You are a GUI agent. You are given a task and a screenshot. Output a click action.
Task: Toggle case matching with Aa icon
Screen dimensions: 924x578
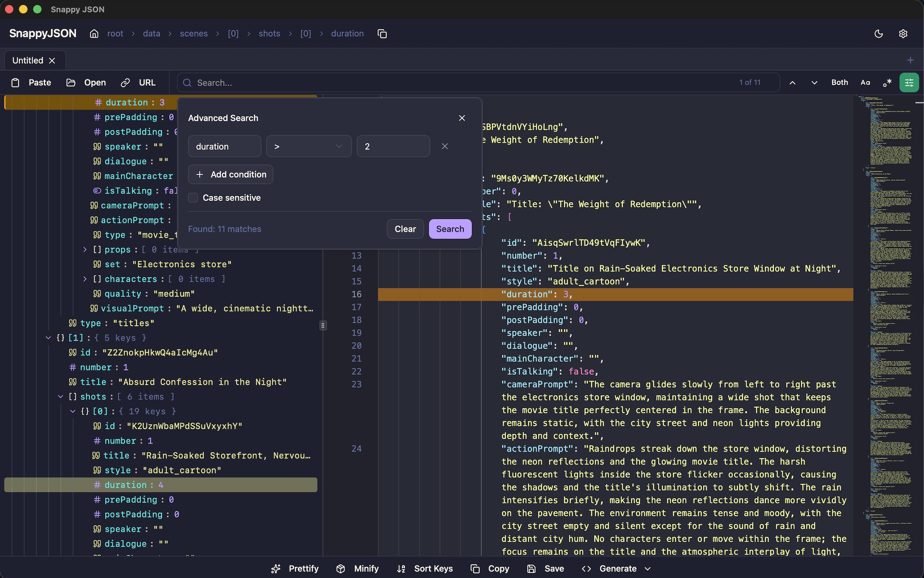tap(865, 82)
